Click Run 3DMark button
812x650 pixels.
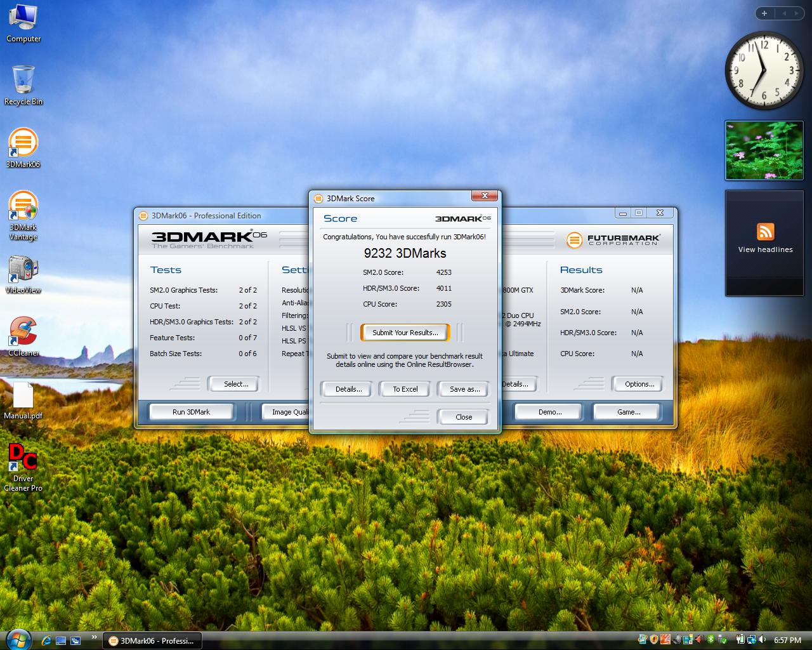191,412
